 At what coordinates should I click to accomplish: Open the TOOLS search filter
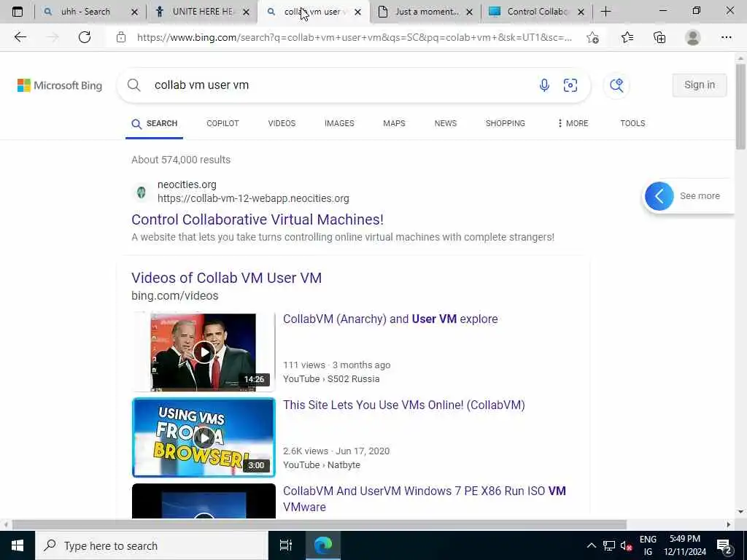pyautogui.click(x=632, y=123)
